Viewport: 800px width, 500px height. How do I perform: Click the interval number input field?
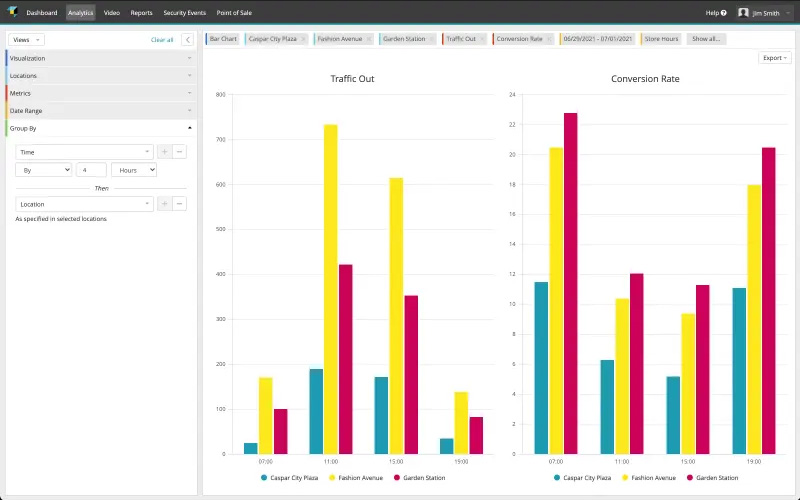(x=91, y=170)
